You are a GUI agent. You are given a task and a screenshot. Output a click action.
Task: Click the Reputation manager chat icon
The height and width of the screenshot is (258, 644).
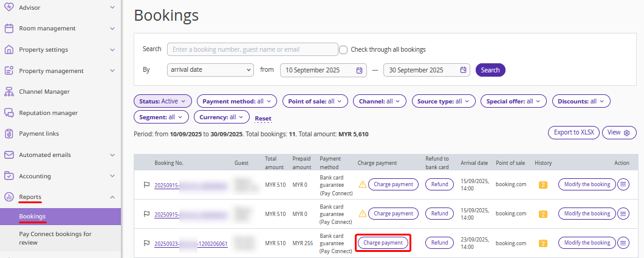click(9, 113)
